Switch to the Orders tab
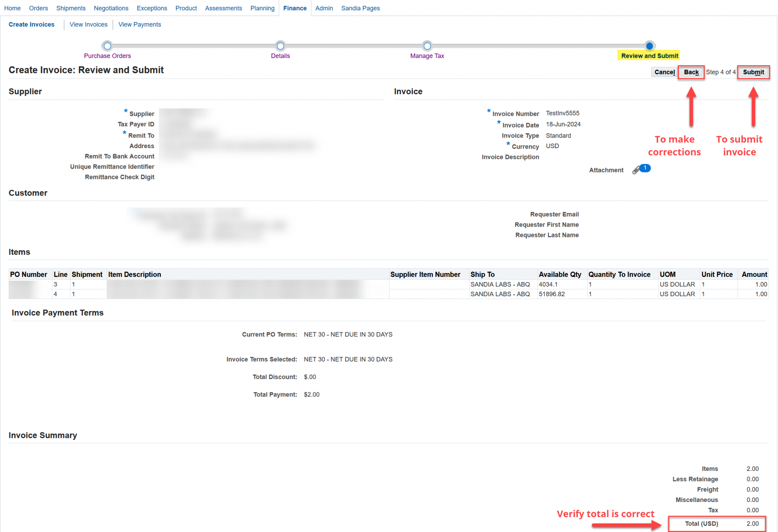This screenshot has height=532, width=778. pyautogui.click(x=38, y=8)
